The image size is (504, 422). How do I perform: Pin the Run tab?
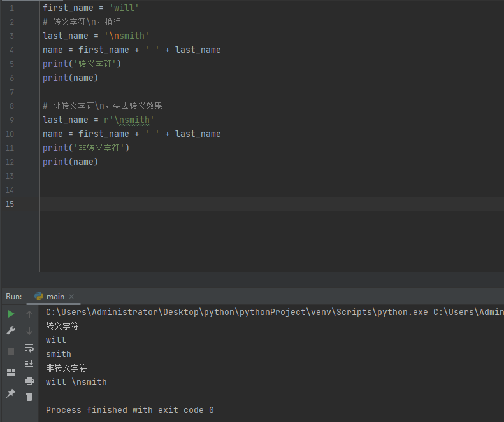click(11, 393)
